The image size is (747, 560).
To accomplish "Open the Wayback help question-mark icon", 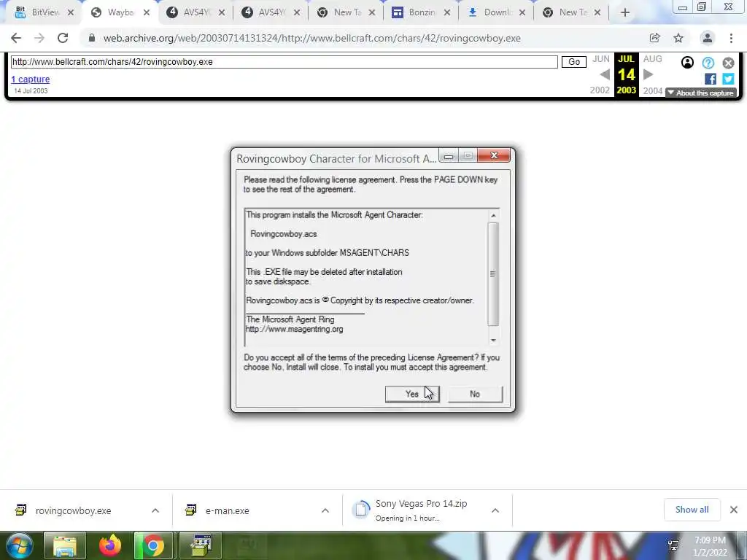I will [708, 63].
